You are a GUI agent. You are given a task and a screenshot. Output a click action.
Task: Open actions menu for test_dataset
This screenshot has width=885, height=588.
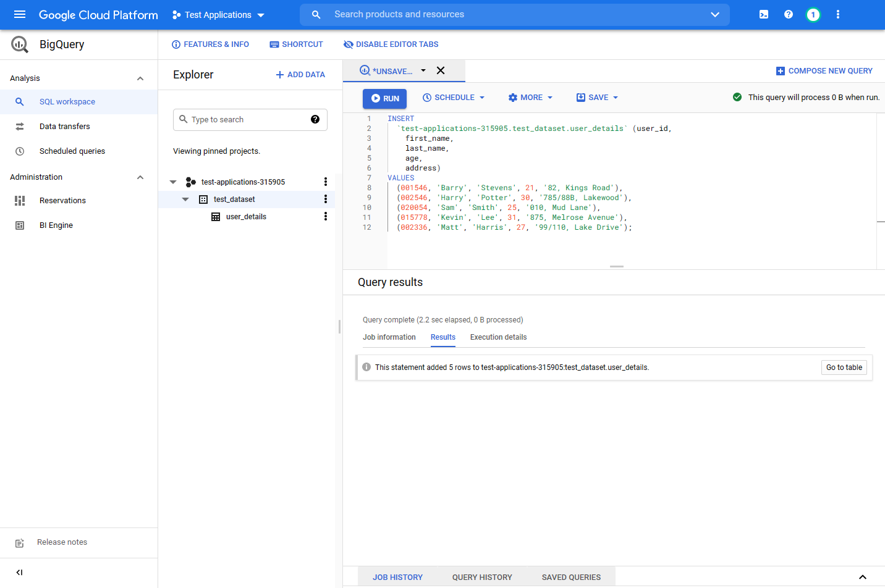(326, 199)
